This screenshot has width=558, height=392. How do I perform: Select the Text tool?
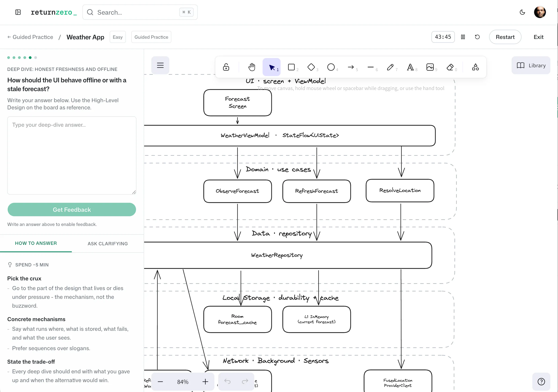pos(410,67)
